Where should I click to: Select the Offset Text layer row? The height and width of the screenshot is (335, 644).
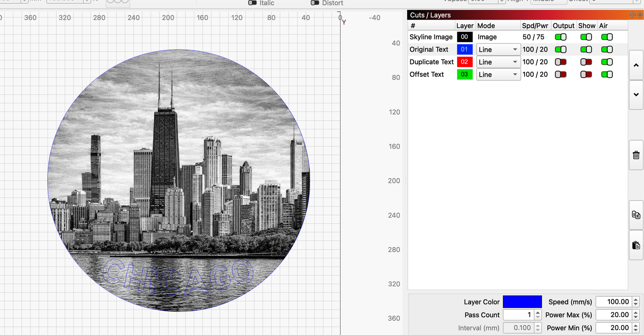427,74
